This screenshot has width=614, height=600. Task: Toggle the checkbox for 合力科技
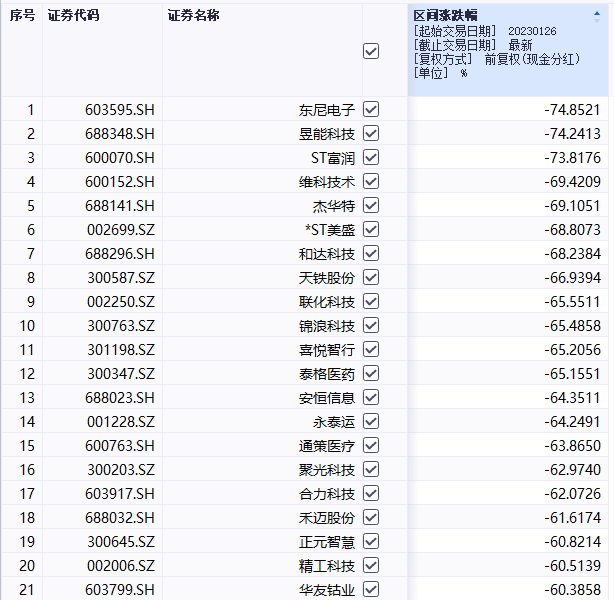tap(371, 493)
